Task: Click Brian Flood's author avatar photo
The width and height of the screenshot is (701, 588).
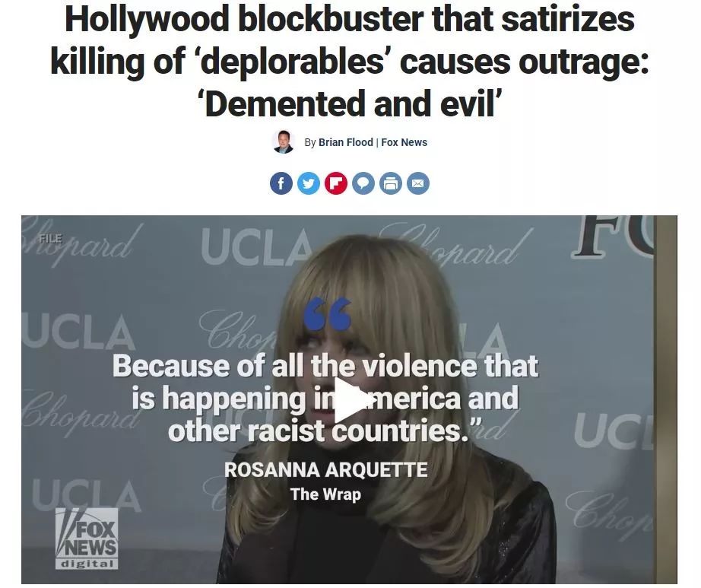Action: click(284, 142)
